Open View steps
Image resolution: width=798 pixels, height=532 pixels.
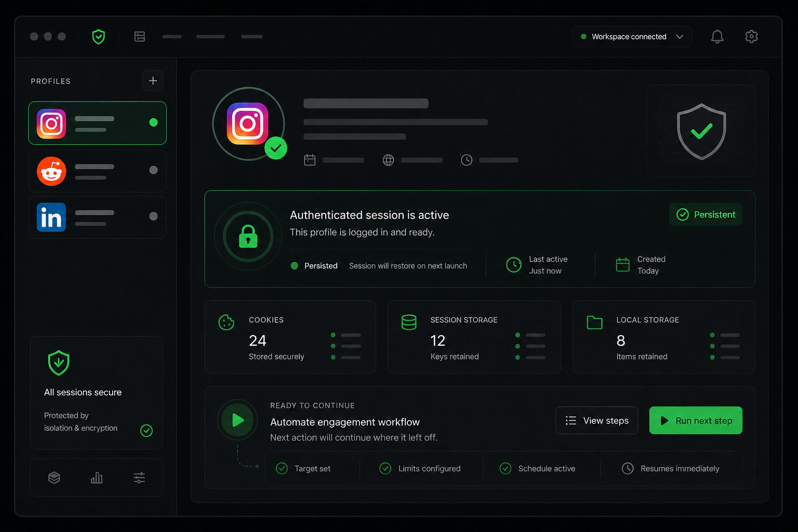(596, 420)
